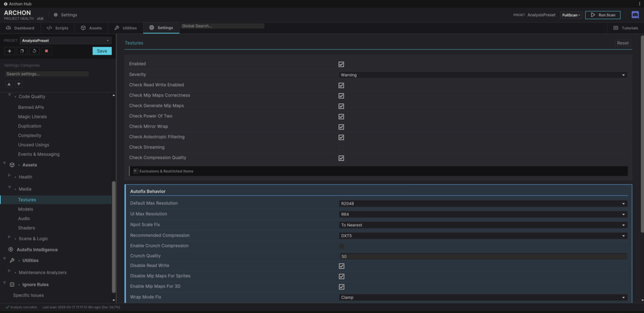The height and width of the screenshot is (313, 644).
Task: Switch to the Utilities tab
Action: tap(126, 28)
